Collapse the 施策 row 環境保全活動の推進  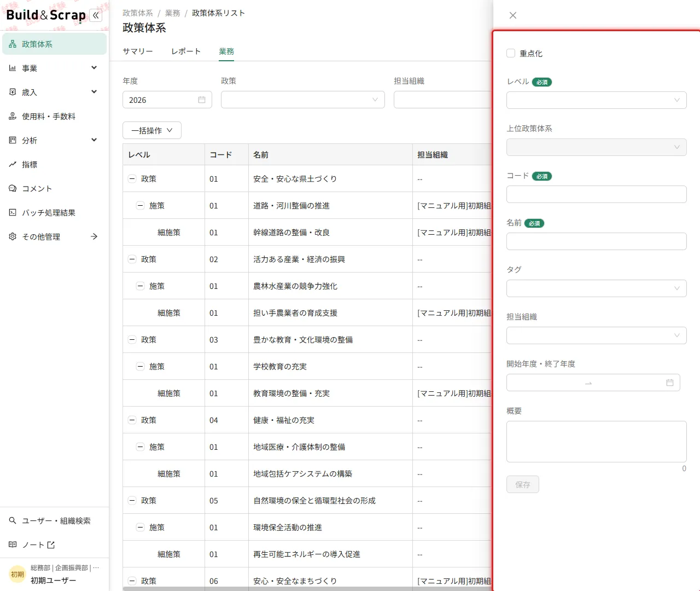click(x=140, y=528)
